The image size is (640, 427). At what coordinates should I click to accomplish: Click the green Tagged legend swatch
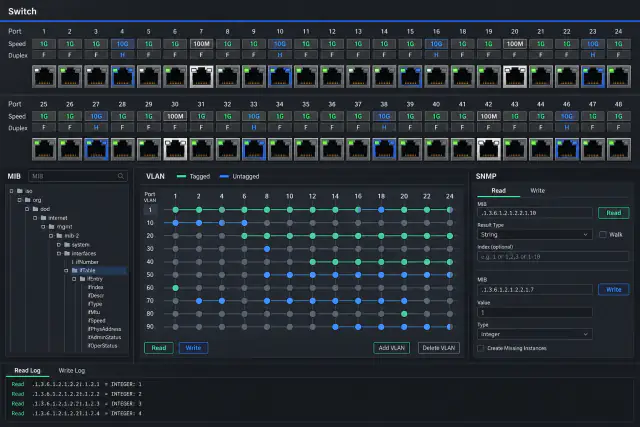[181, 176]
